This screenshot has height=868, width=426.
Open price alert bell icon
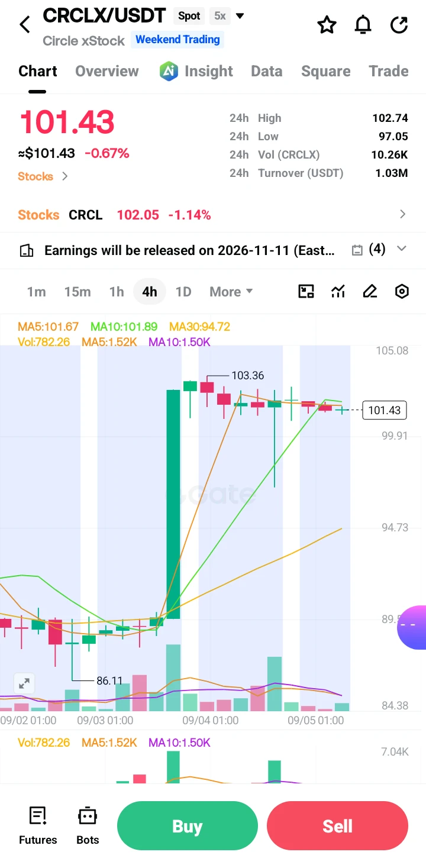point(363,25)
